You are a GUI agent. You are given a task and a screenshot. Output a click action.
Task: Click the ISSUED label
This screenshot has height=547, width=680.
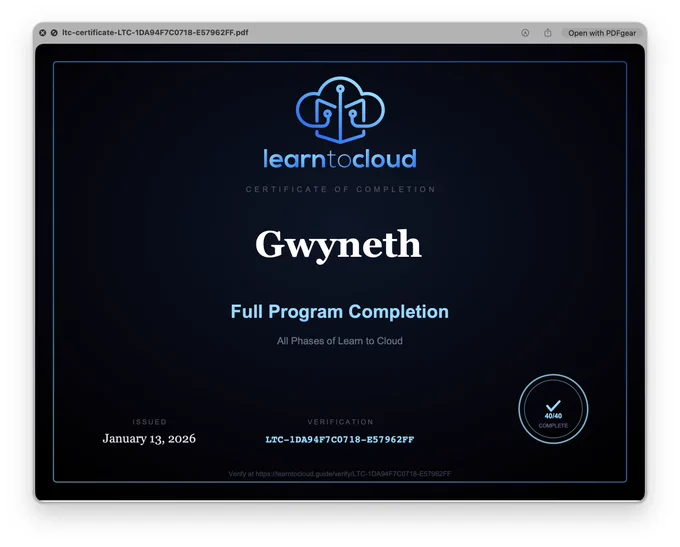pos(150,422)
